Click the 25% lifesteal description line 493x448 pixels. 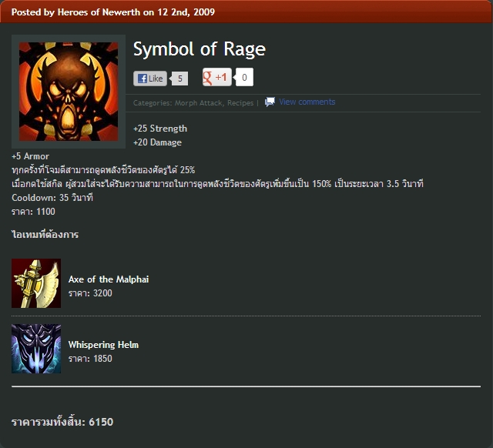coord(103,170)
